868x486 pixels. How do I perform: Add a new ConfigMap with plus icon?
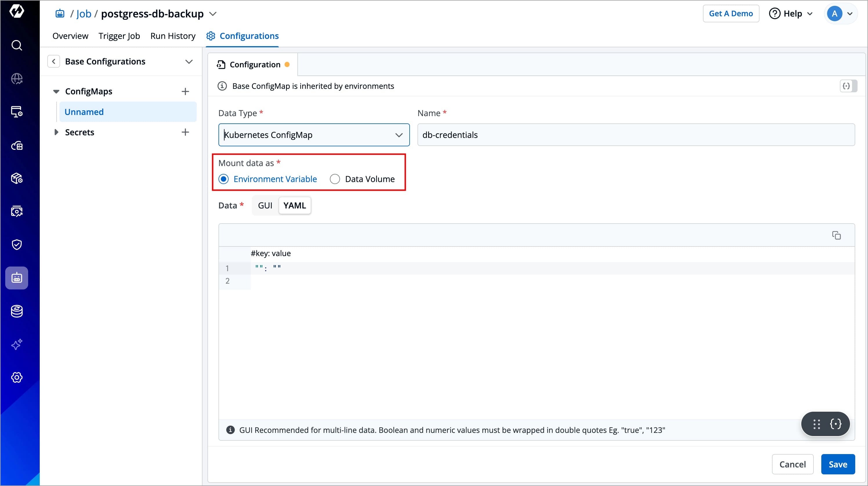coord(185,91)
